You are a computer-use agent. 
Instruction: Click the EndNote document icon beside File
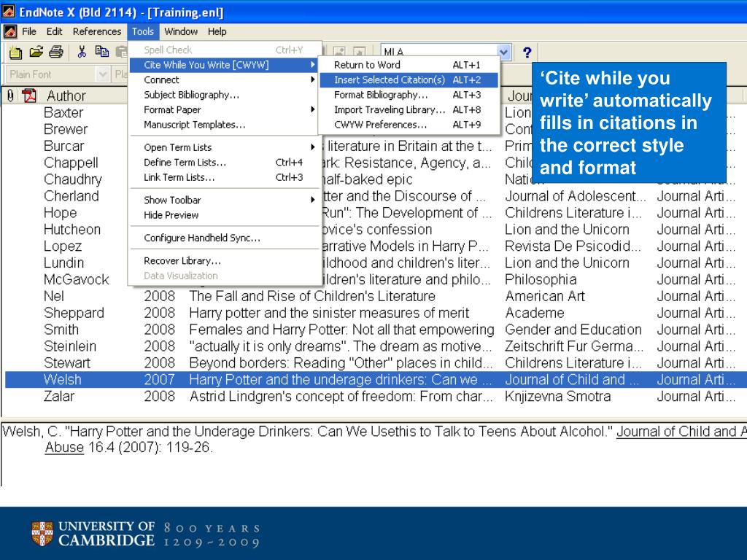click(x=10, y=32)
